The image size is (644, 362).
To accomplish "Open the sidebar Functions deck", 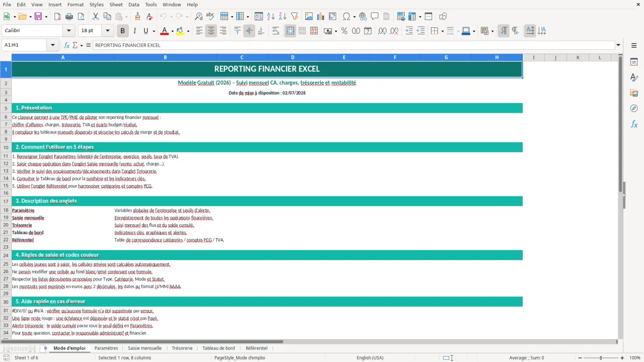I will tap(634, 124).
